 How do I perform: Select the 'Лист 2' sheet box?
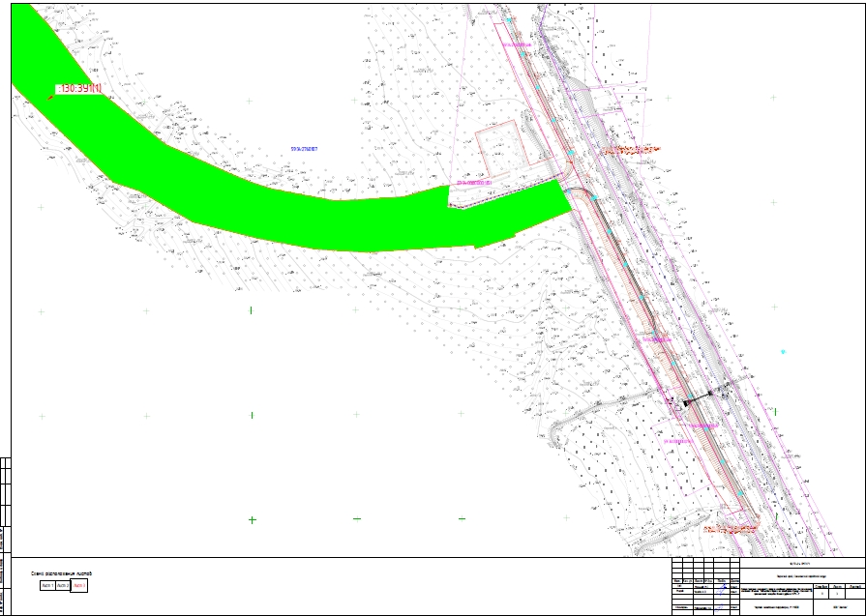pyautogui.click(x=63, y=586)
